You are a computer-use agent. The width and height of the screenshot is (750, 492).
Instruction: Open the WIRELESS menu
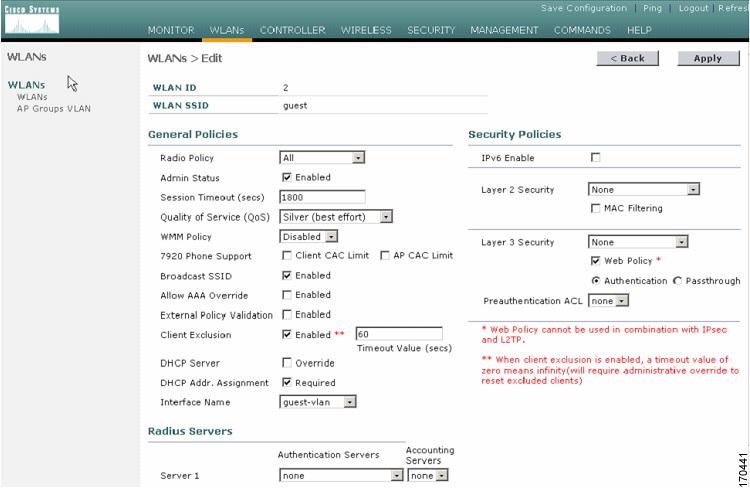point(366,30)
